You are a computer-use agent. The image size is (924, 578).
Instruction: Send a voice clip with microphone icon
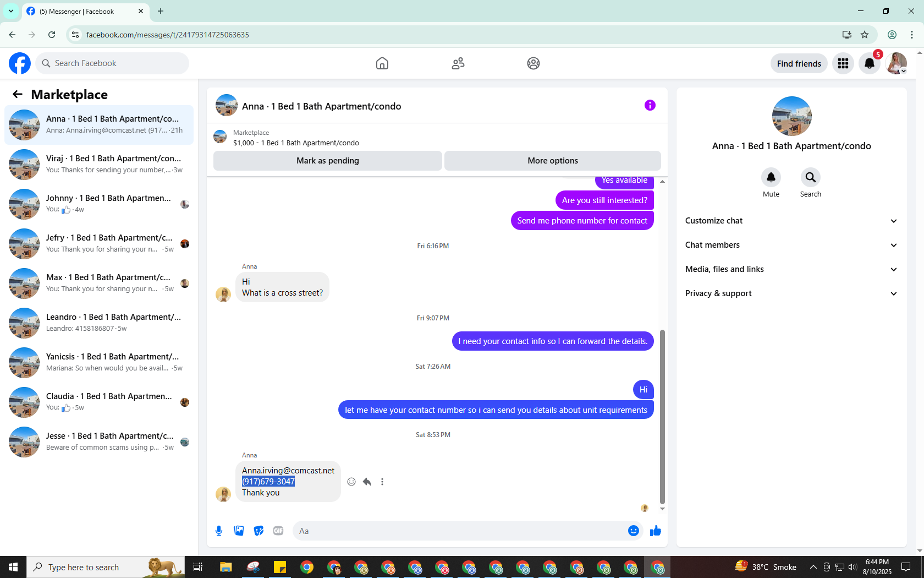(219, 531)
